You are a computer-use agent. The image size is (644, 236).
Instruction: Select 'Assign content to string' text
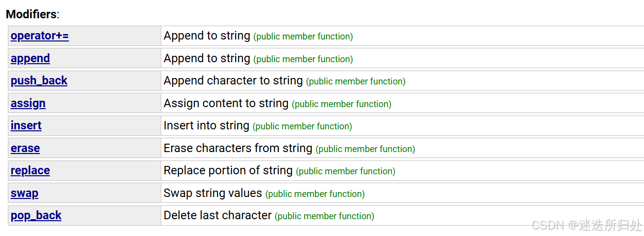pyautogui.click(x=226, y=103)
